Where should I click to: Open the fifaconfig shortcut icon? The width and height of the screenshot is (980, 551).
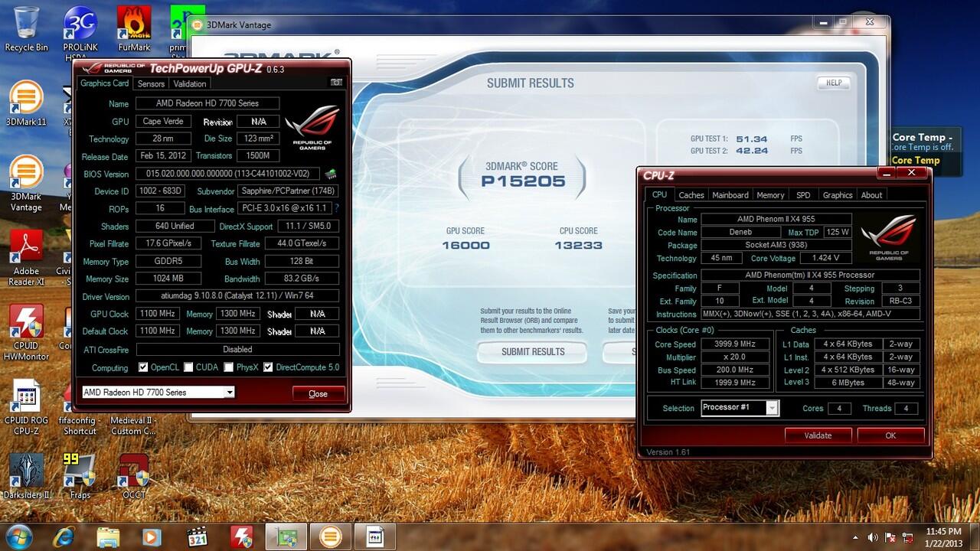tap(80, 407)
